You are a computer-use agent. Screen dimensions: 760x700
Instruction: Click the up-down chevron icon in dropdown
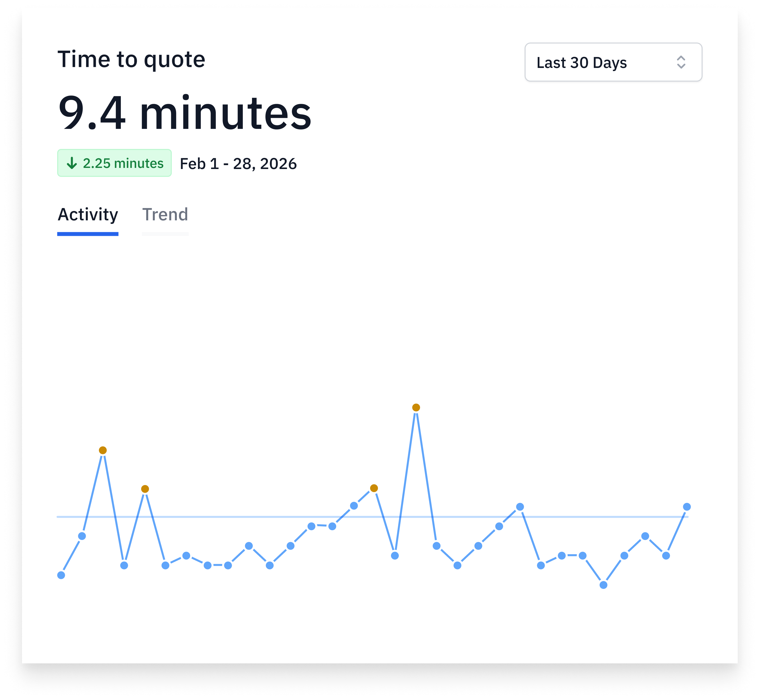pos(681,62)
